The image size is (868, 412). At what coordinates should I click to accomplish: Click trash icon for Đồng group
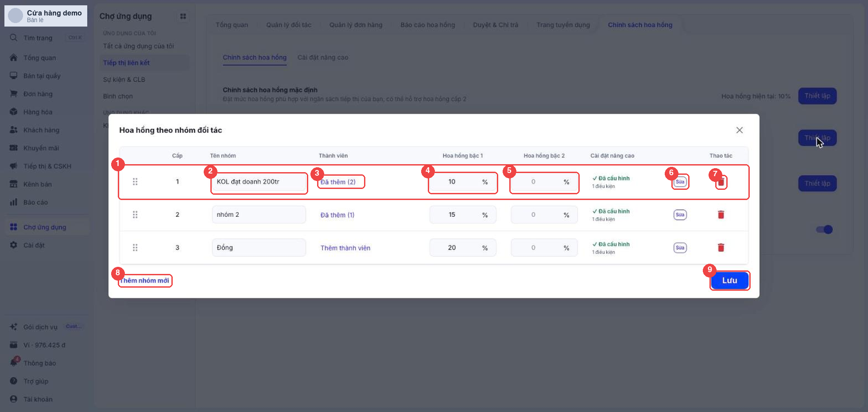(721, 247)
